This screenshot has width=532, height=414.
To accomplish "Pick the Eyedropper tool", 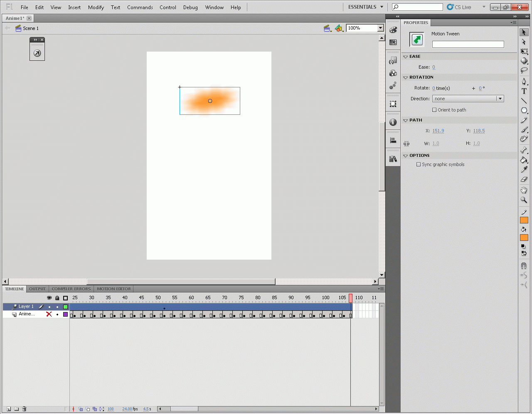I will pos(524,170).
